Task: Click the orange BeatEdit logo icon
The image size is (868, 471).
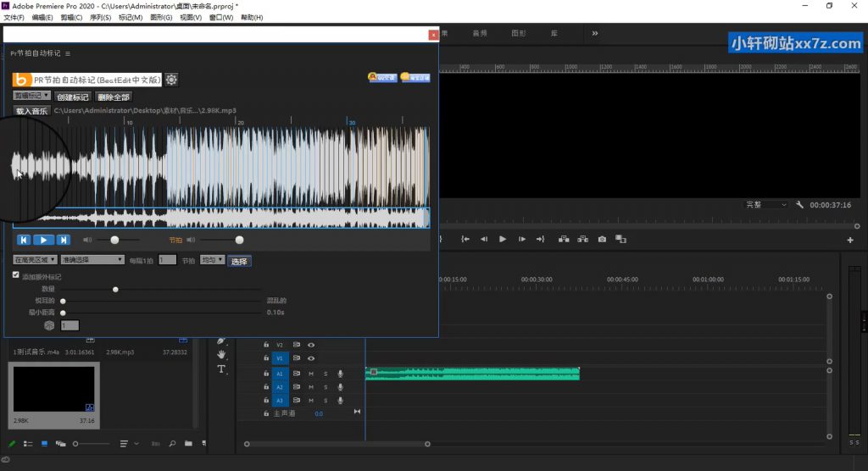Action: tap(21, 80)
